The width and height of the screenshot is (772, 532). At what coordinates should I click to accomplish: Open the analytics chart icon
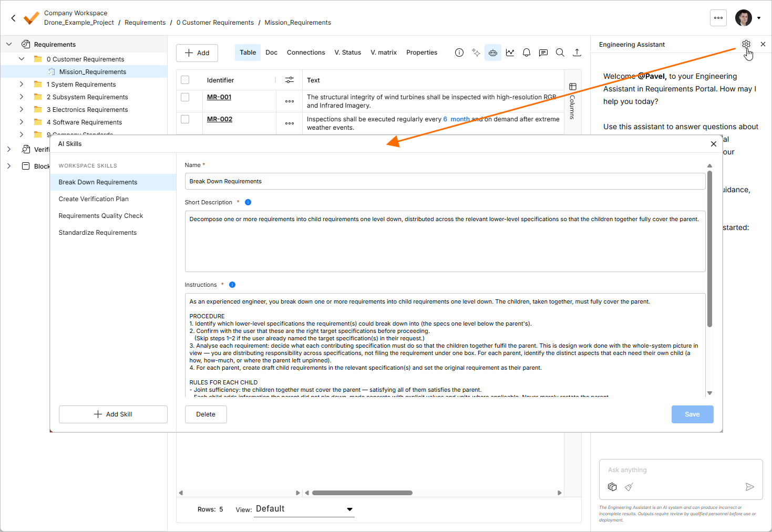point(510,53)
